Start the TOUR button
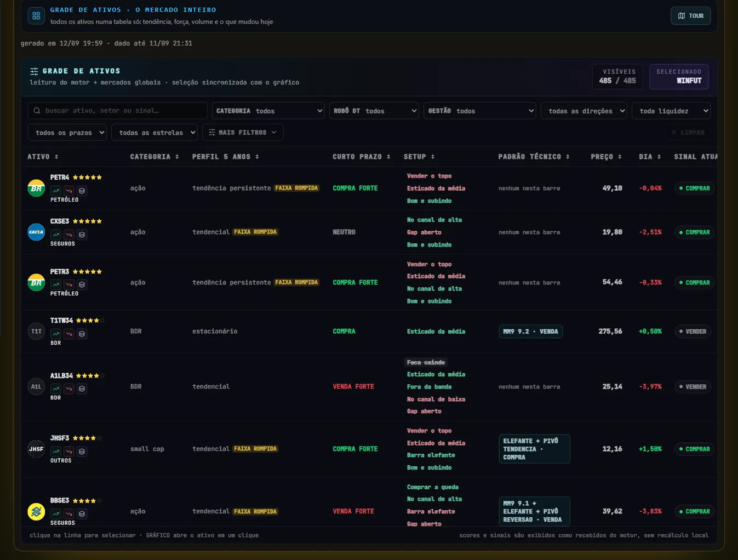Viewport: 738px width, 560px height. pyautogui.click(x=691, y=16)
